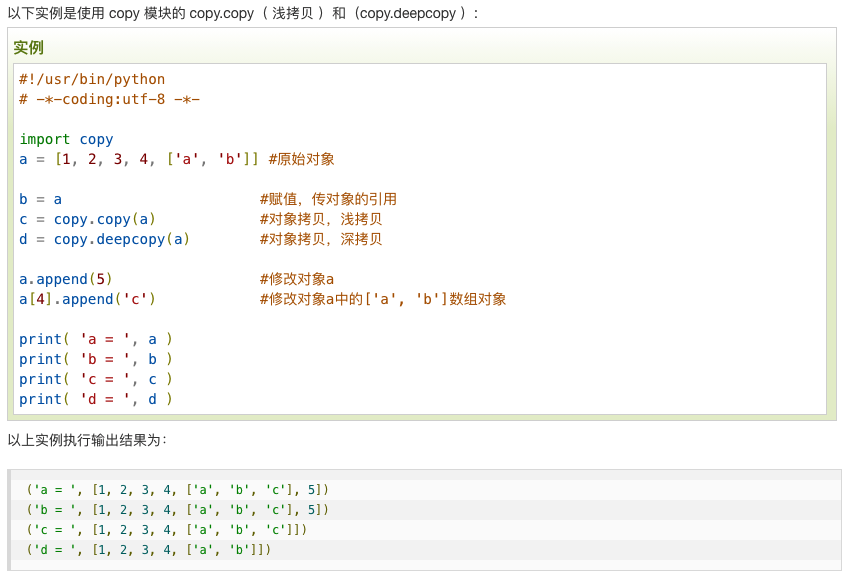The height and width of the screenshot is (578, 847).
Task: Click the code "b = a"
Action: click(x=41, y=199)
